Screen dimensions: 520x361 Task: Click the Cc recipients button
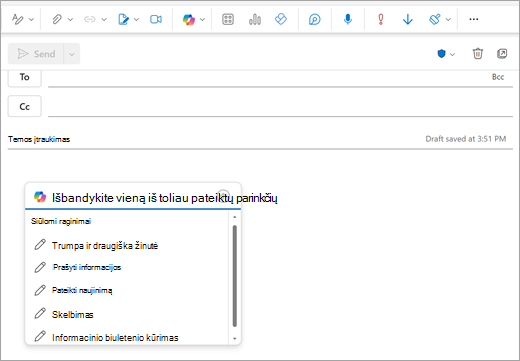tap(25, 106)
